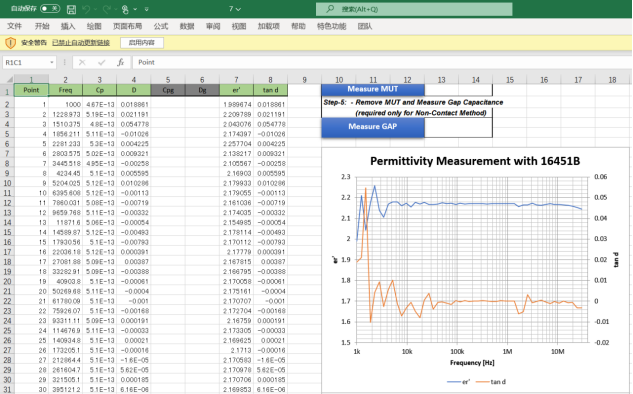The height and width of the screenshot is (394, 633).
Task: Click the 10M x-axis label on chart
Action: (x=558, y=352)
